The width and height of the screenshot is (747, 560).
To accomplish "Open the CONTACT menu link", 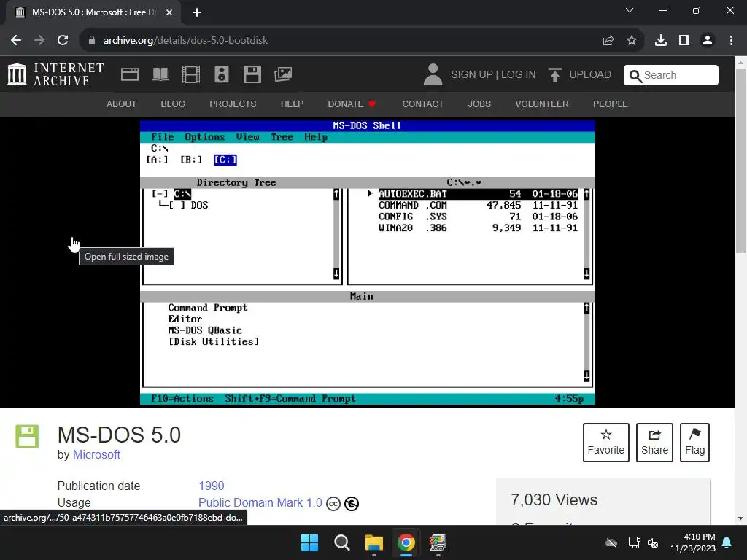I will pos(422,104).
